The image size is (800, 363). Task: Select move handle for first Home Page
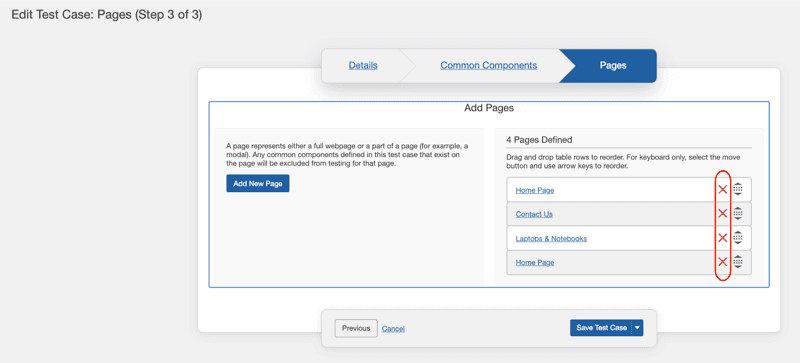click(738, 189)
